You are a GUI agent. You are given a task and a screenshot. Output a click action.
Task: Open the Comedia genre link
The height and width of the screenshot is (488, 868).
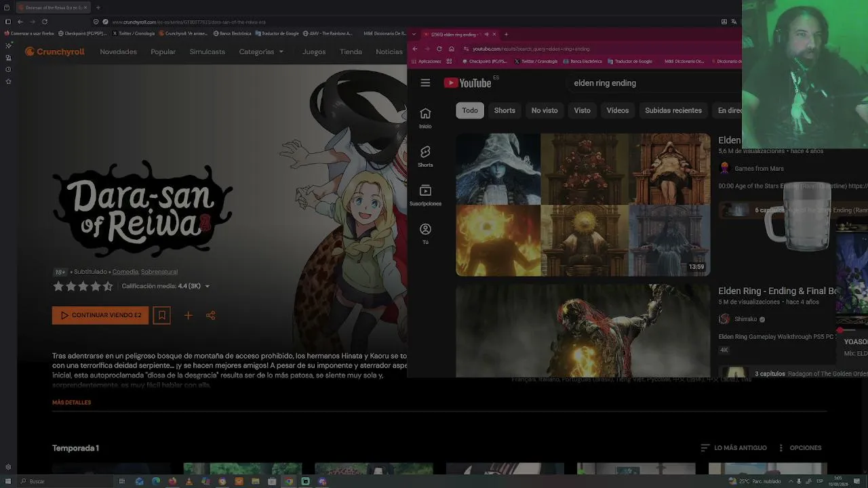(125, 272)
